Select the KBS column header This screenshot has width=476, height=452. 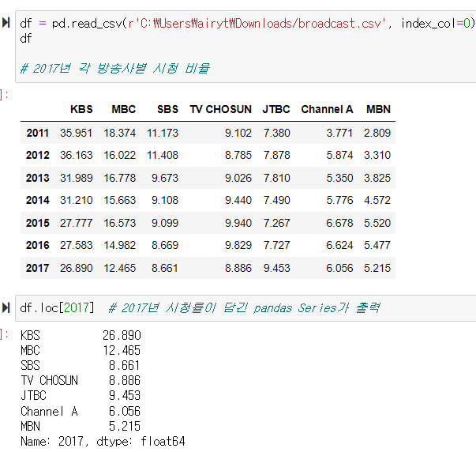[81, 109]
